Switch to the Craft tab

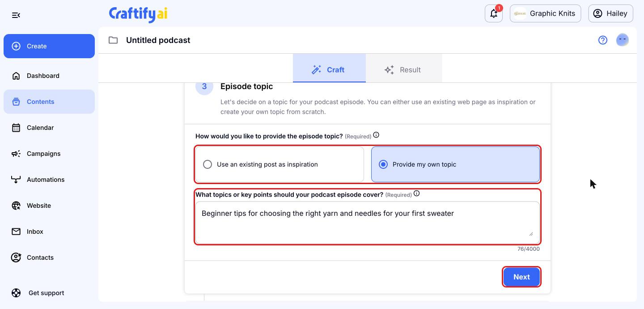pyautogui.click(x=329, y=68)
